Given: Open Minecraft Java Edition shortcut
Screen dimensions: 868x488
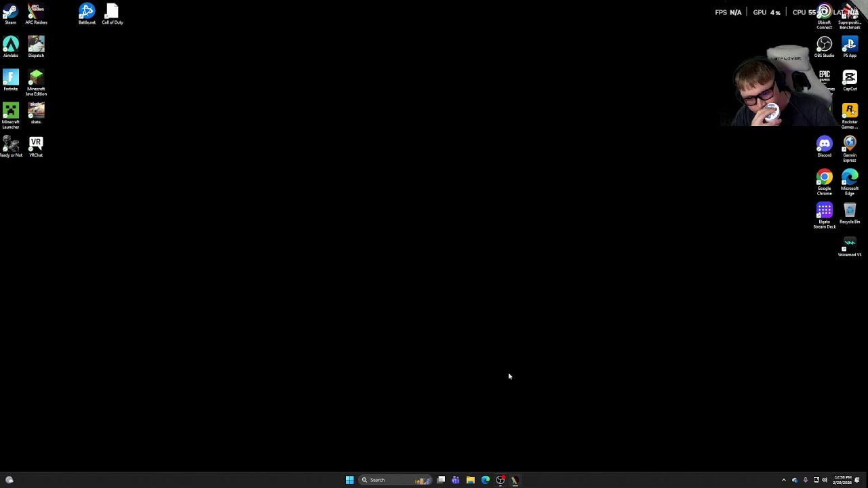Looking at the screenshot, I should click(36, 83).
